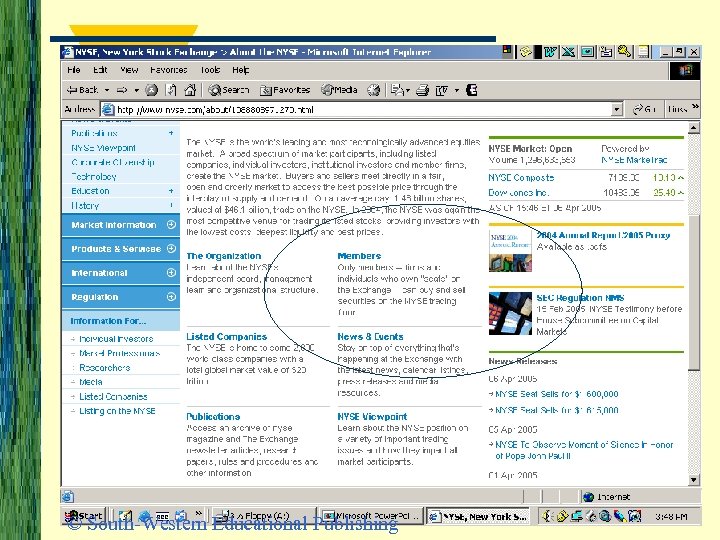Expand the Quick Launch overflow chevron
This screenshot has height=540, width=720.
(x=199, y=513)
